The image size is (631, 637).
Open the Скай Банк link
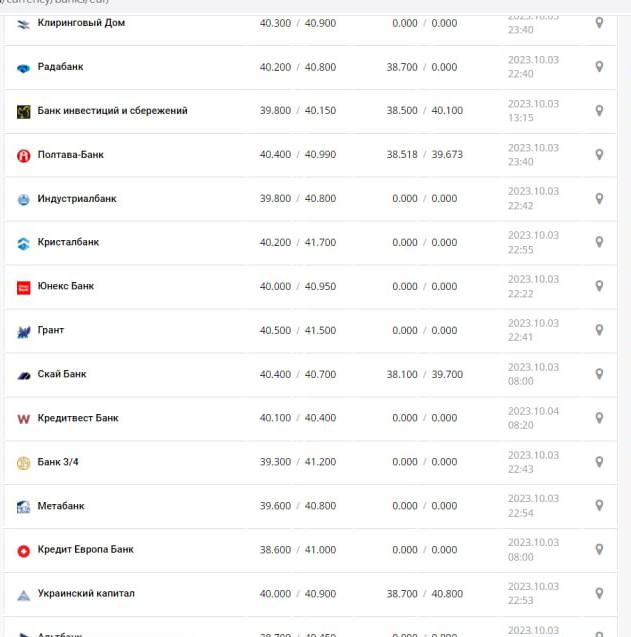pyautogui.click(x=62, y=374)
